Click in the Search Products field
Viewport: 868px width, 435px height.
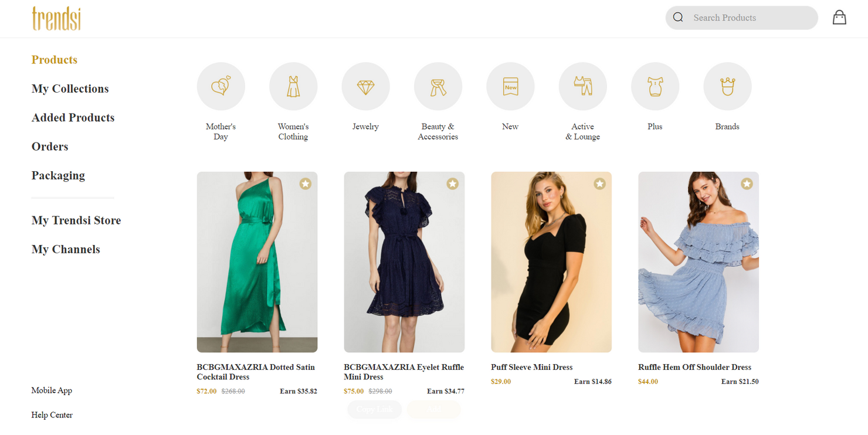[x=742, y=18]
